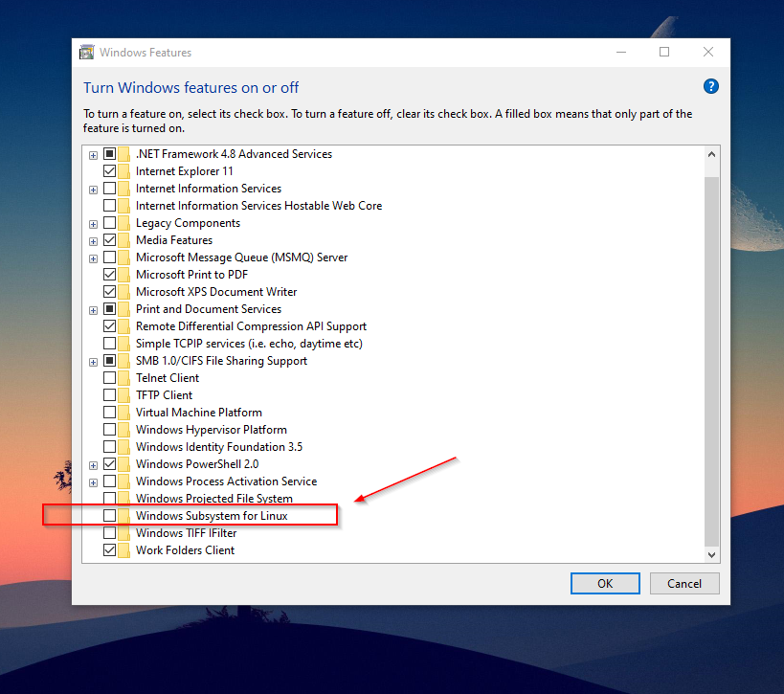Click the folder icon beside Work Folders Client
This screenshot has height=694, width=784.
(x=124, y=550)
